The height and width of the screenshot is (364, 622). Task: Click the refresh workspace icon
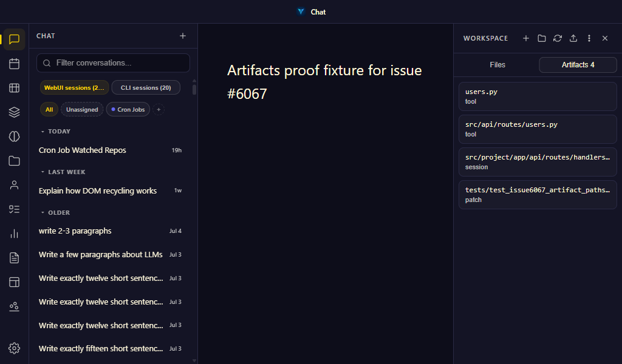click(x=558, y=38)
